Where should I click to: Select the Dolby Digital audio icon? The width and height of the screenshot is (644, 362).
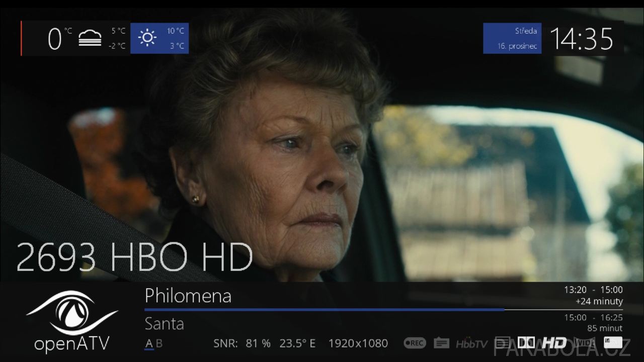click(526, 343)
